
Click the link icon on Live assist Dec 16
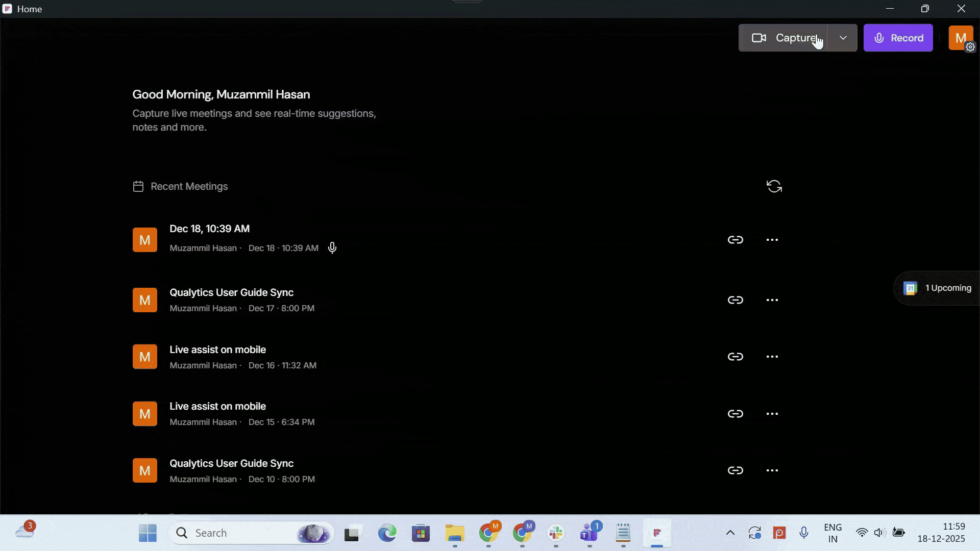pyautogui.click(x=736, y=356)
